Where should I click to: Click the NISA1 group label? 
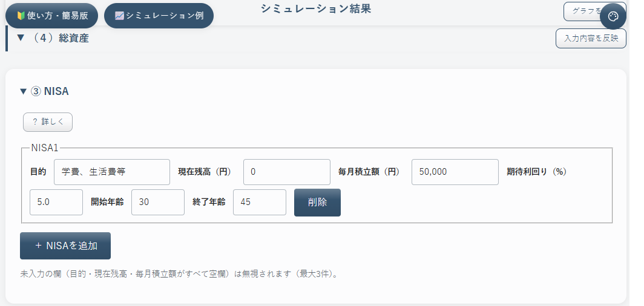(x=45, y=148)
